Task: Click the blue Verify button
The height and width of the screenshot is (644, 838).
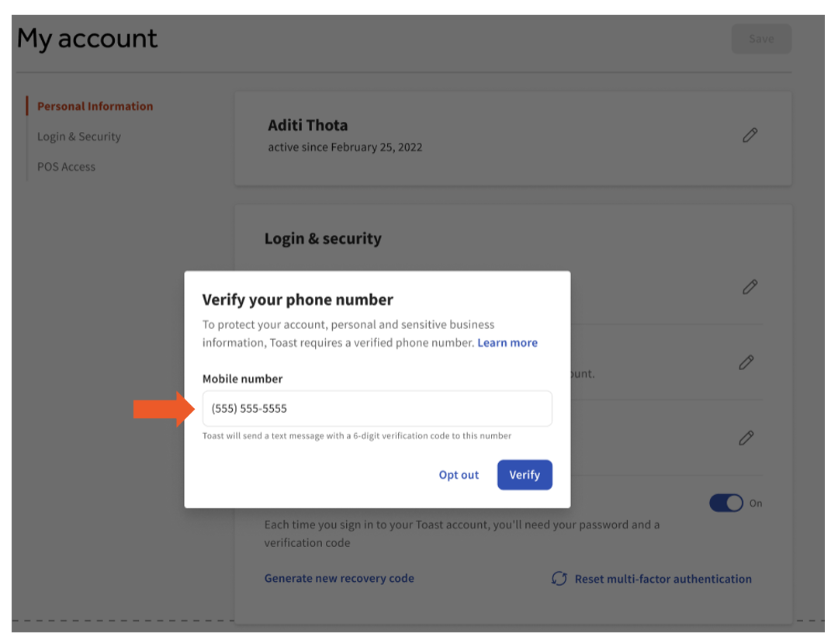Action: (x=525, y=475)
